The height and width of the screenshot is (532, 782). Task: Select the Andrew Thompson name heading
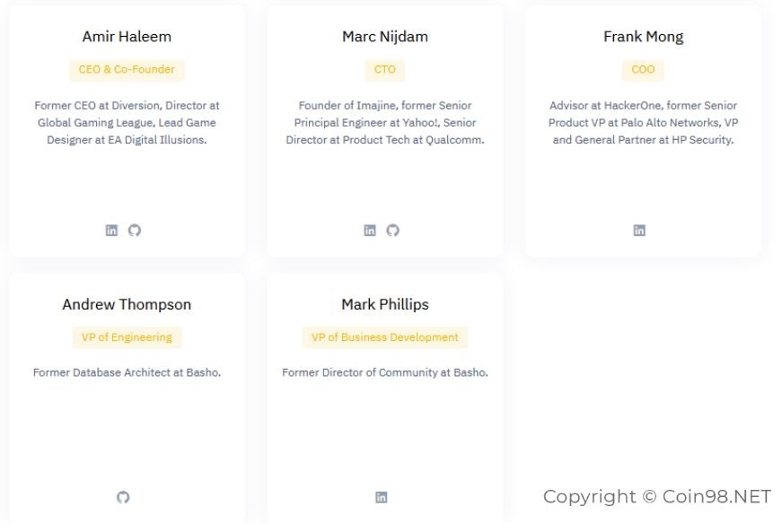tap(127, 304)
